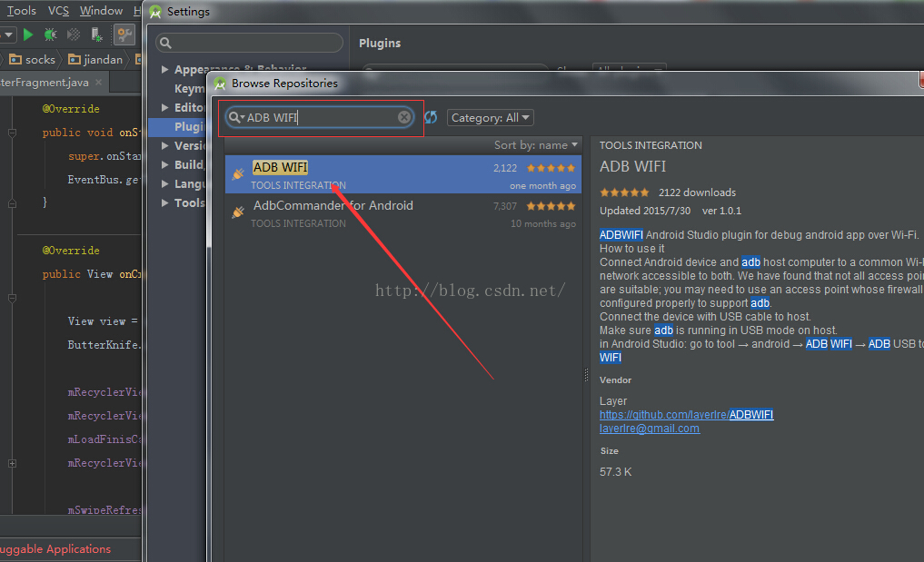The image size is (924, 562).
Task: Click ADB WIFI plugin plug icon
Action: pos(238,173)
